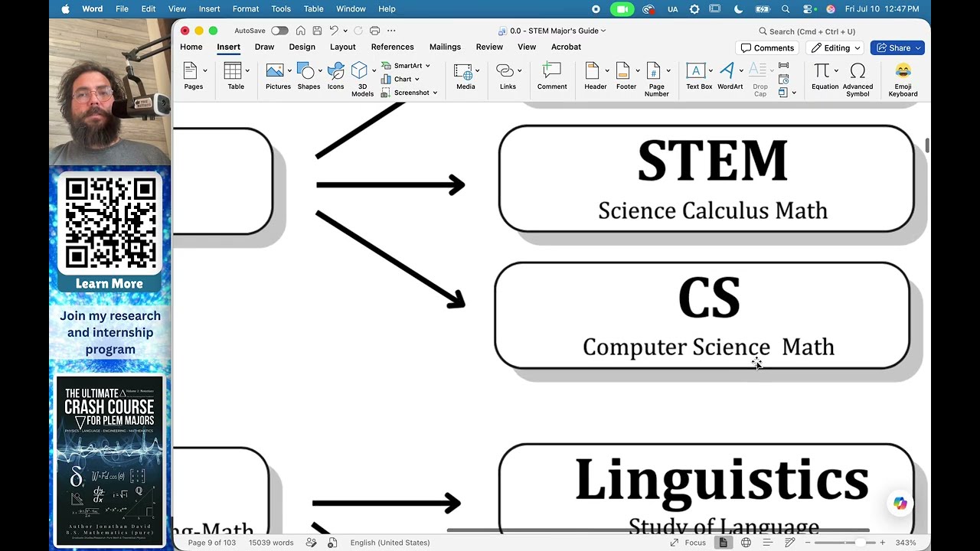The height and width of the screenshot is (551, 980).
Task: Click the zoom slider handle
Action: (860, 543)
